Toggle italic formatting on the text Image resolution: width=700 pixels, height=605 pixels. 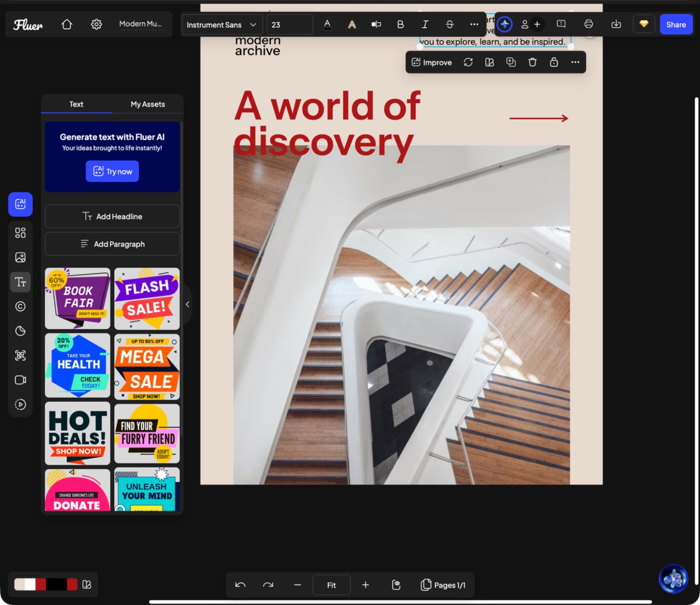tap(425, 24)
